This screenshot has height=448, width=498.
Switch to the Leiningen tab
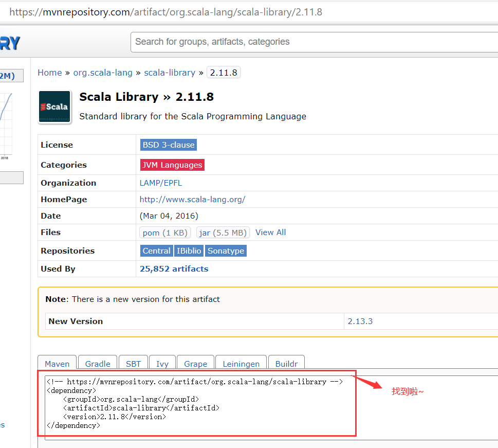pyautogui.click(x=241, y=363)
